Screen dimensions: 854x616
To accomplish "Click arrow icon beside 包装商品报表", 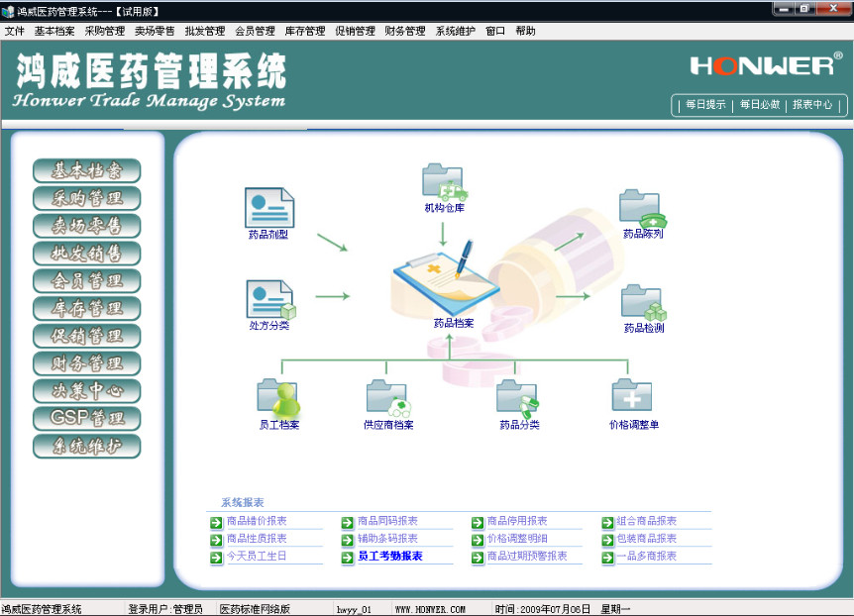I will 607,541.
